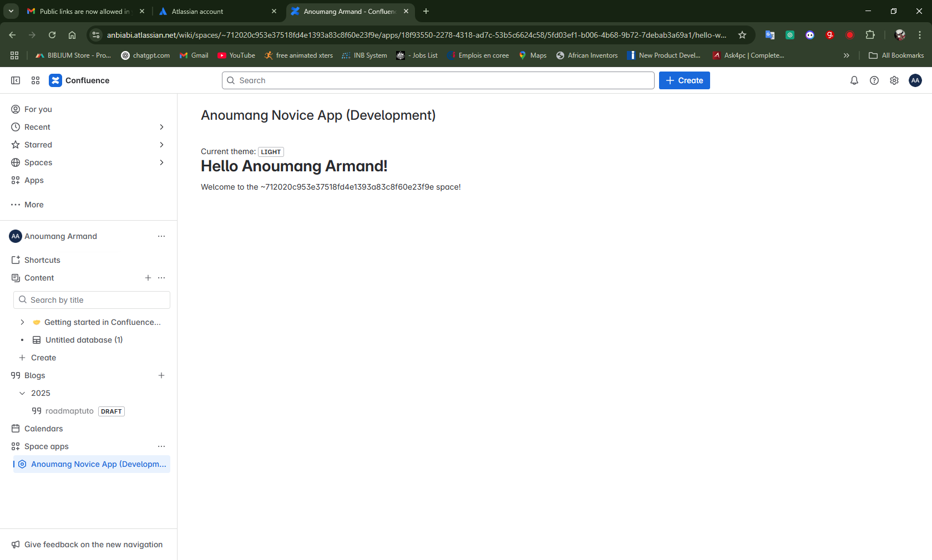Open the BIBLIUM Store bookmark

73,55
